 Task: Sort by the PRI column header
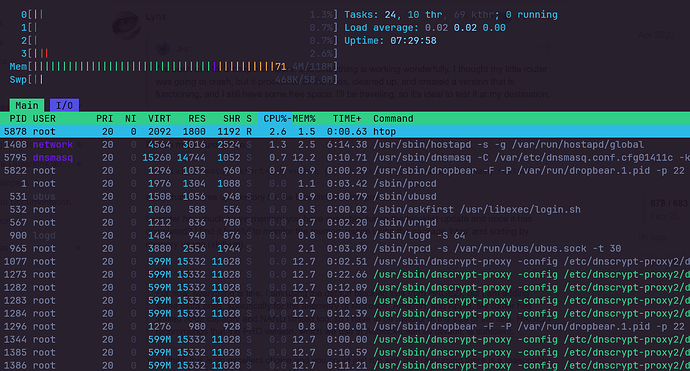[104, 119]
